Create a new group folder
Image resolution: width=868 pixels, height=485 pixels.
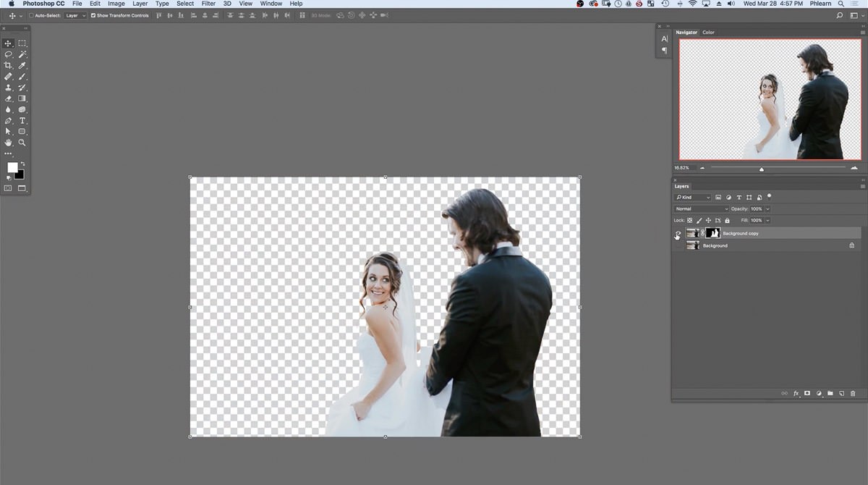(x=830, y=393)
